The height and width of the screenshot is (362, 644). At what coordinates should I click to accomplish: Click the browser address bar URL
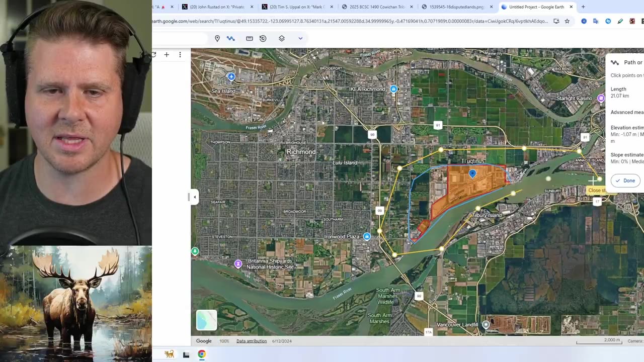point(350,21)
